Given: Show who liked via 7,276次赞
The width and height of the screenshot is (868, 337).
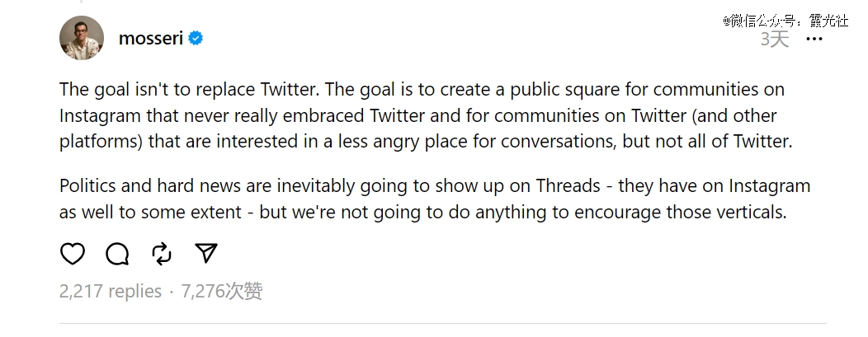Looking at the screenshot, I should pyautogui.click(x=222, y=291).
